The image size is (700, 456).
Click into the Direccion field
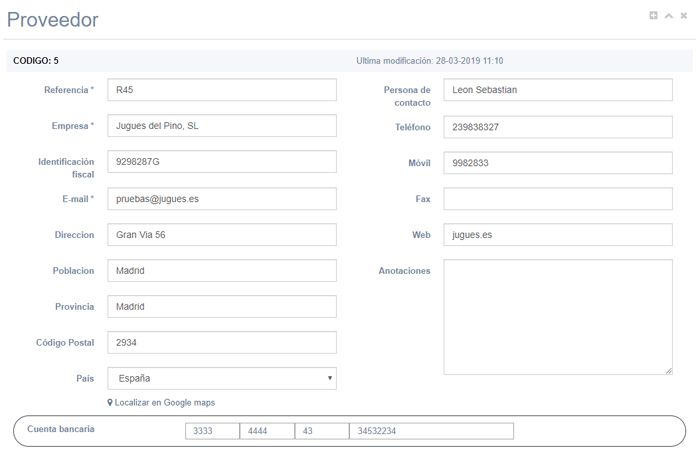[221, 235]
